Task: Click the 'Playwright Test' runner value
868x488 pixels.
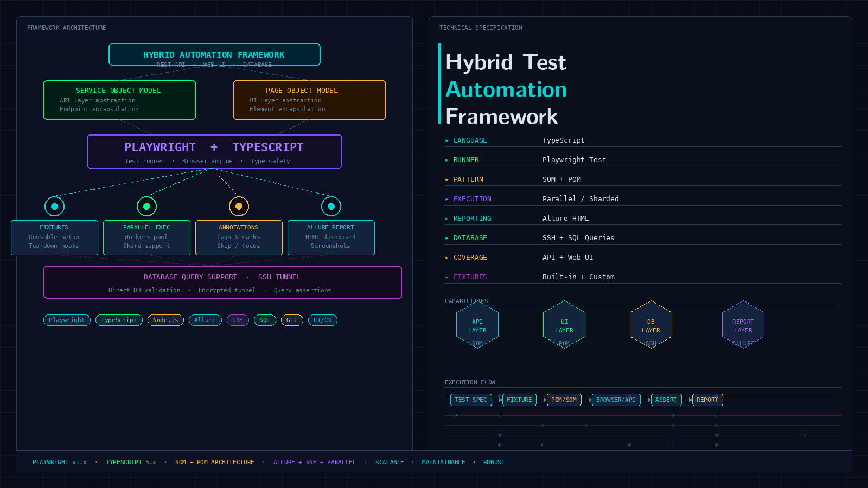Action: click(x=575, y=160)
